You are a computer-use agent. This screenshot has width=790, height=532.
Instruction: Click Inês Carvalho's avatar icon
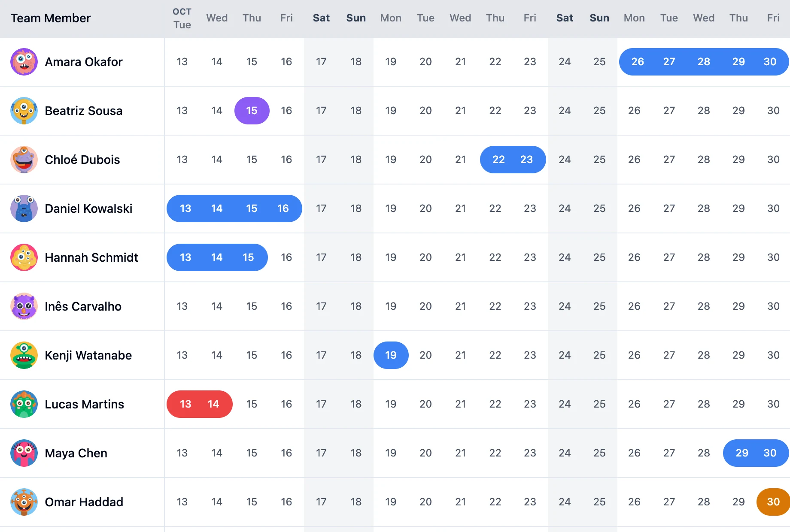pos(24,306)
